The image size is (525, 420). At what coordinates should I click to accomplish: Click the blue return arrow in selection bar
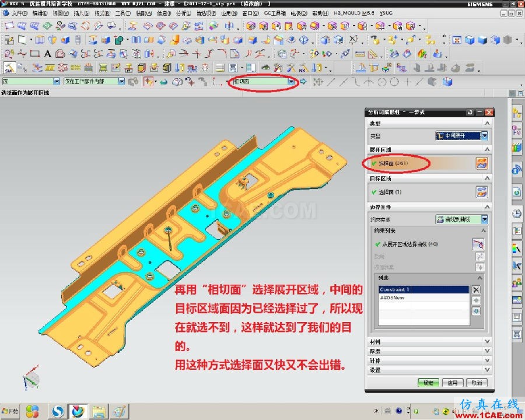tap(164, 82)
